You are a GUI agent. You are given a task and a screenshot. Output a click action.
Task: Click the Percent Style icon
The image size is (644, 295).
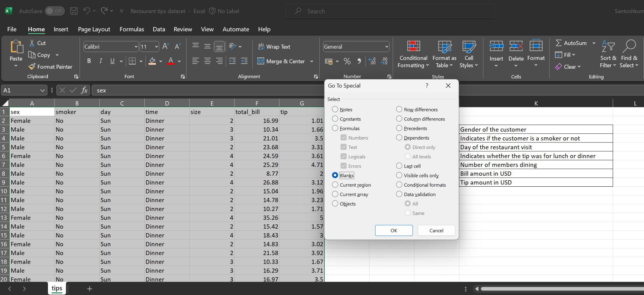347,61
